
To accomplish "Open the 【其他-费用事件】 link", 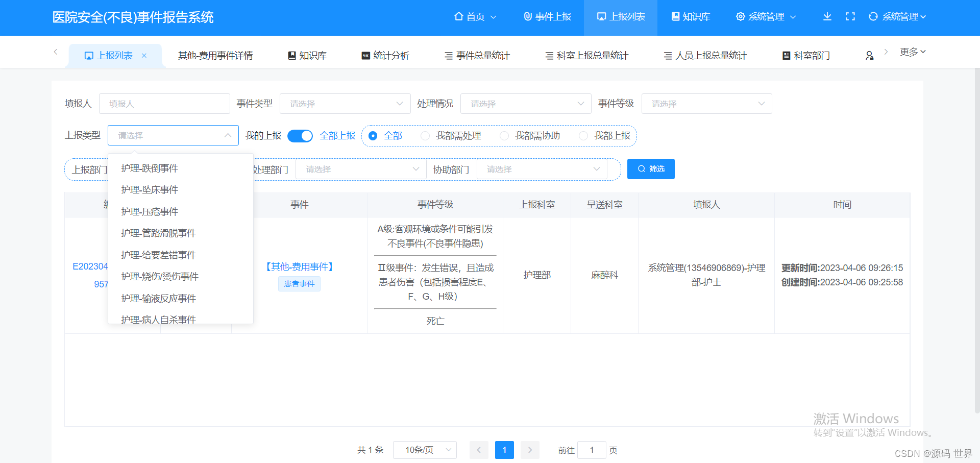I will coord(299,266).
